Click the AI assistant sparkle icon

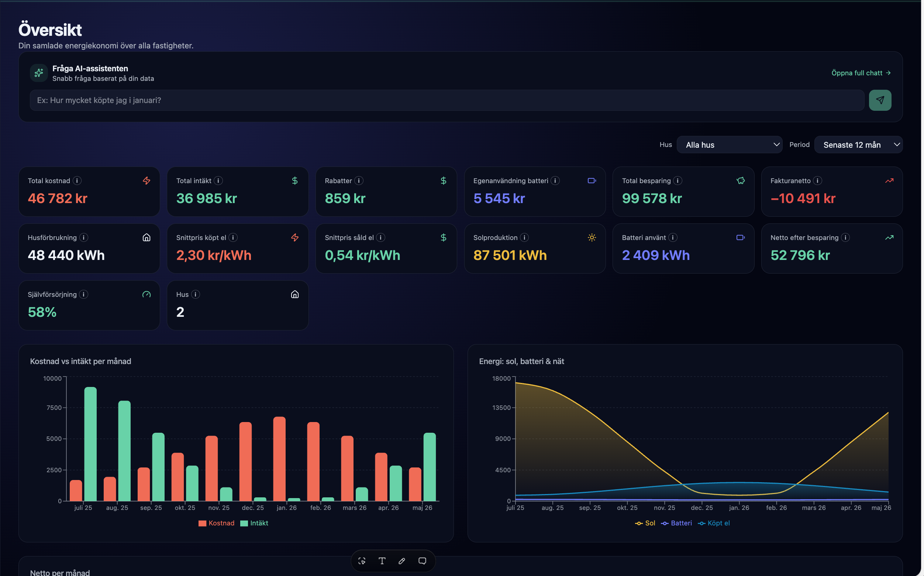pos(39,73)
